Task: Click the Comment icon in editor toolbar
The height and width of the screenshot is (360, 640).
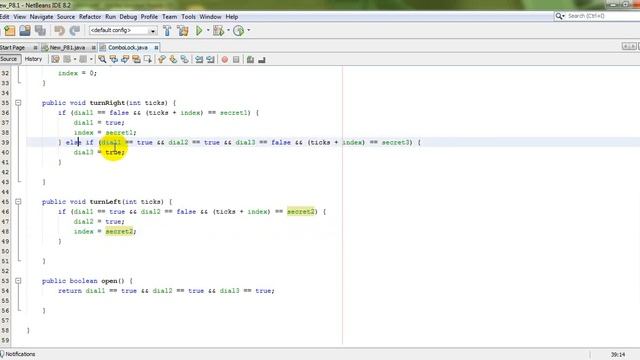Action: point(250,60)
